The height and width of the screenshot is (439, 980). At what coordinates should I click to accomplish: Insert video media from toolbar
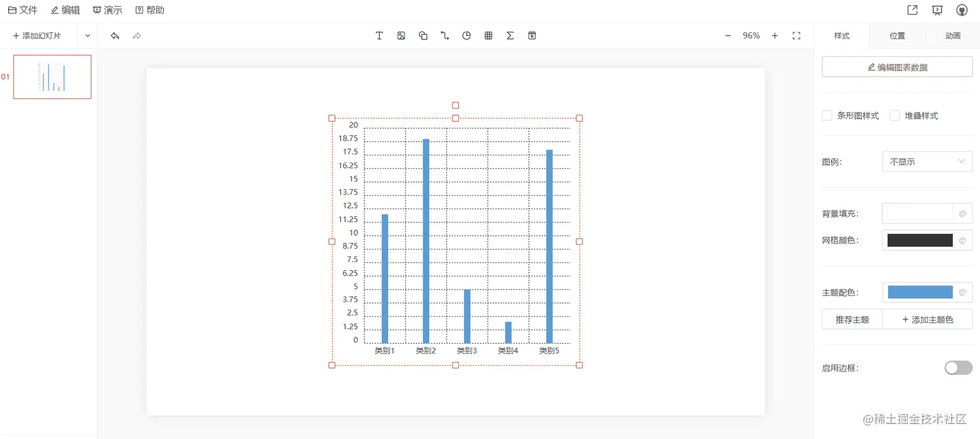tap(532, 36)
